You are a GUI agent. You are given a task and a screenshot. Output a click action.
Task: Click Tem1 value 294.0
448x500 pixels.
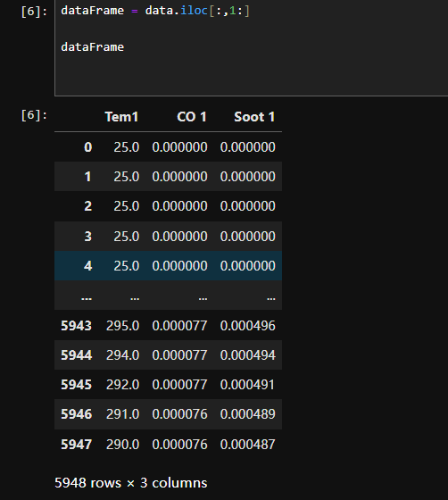click(122, 355)
